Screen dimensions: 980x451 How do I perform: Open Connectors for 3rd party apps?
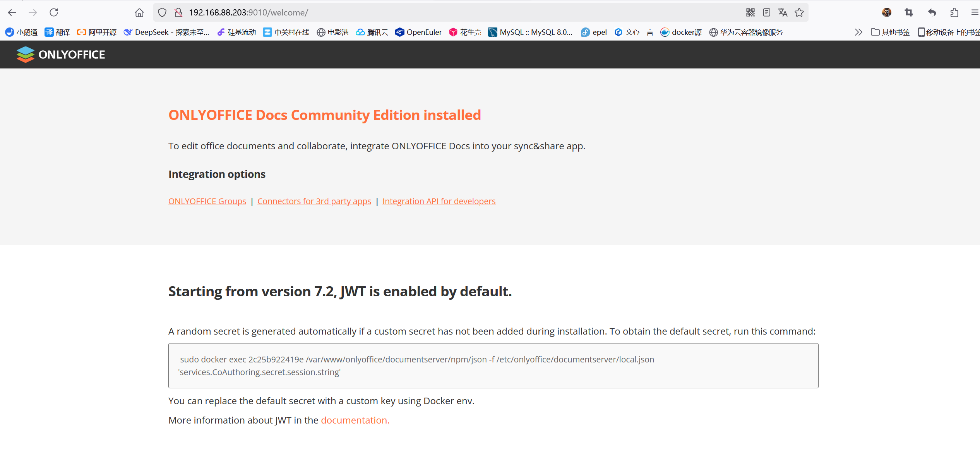tap(314, 201)
